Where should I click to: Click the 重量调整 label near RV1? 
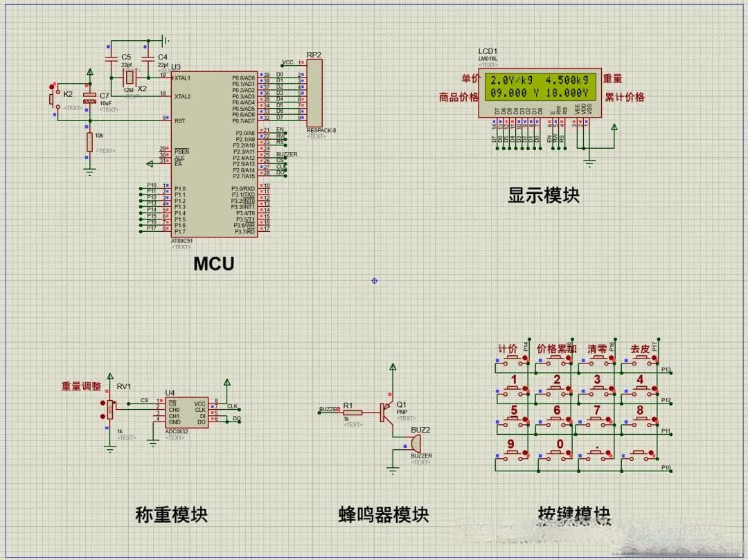coord(81,386)
